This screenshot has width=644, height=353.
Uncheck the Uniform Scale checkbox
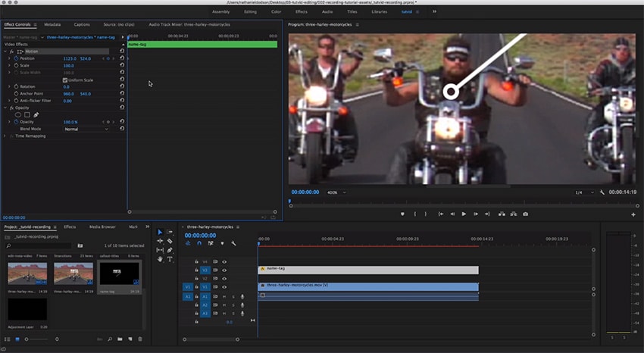coord(65,80)
